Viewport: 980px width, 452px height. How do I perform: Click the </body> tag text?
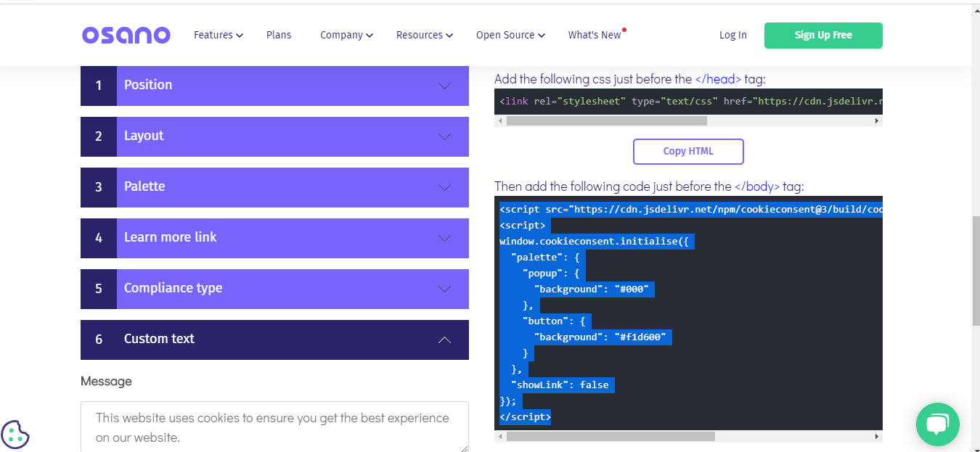coord(757,186)
